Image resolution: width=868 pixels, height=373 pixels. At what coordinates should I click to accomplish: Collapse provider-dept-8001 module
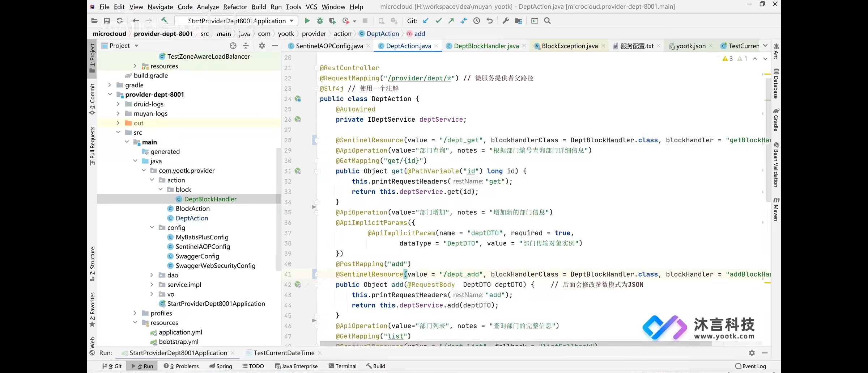point(110,95)
